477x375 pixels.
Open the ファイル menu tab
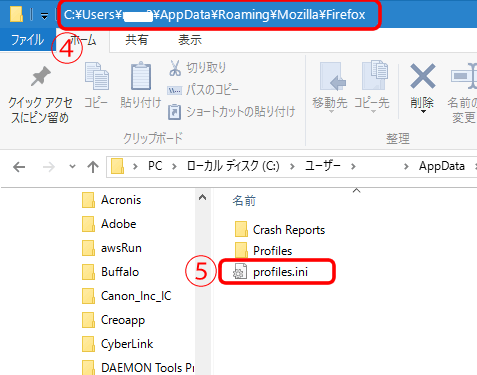[x=27, y=40]
